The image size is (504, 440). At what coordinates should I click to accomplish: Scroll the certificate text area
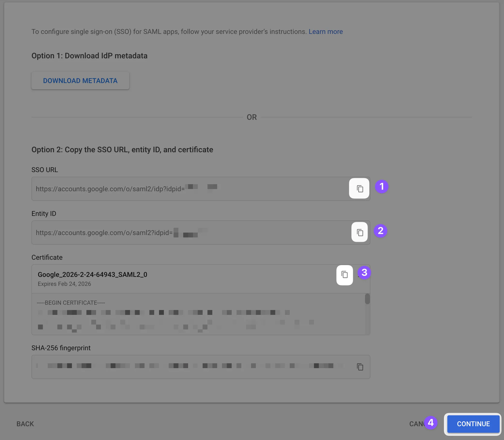[x=367, y=300]
